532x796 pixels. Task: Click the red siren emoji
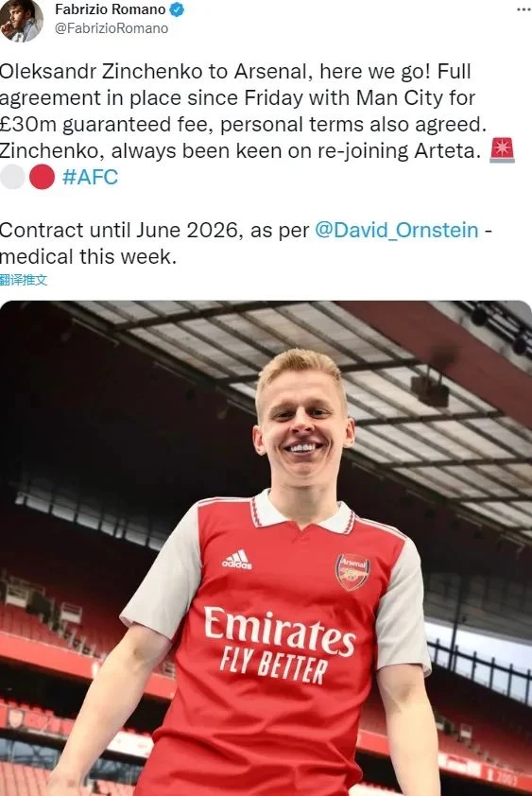(x=502, y=150)
